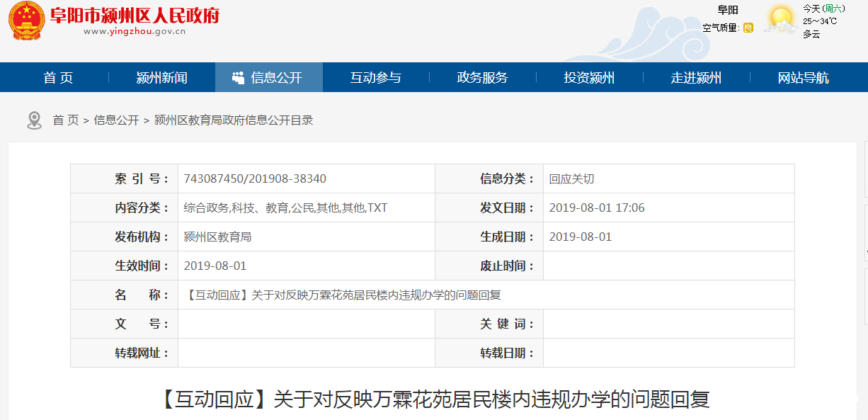The width and height of the screenshot is (868, 420).
Task: Click the 回应关切 information category value
Action: coord(571,178)
